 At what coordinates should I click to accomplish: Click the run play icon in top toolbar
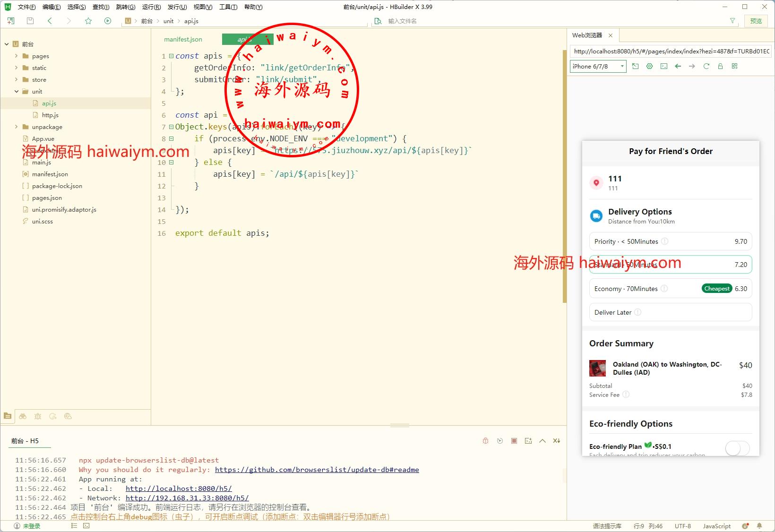click(108, 21)
